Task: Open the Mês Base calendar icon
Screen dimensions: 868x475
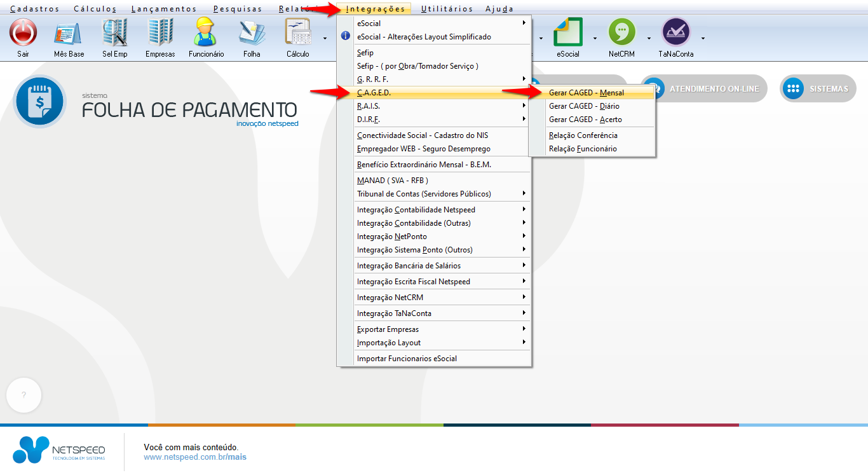Action: 69,33
